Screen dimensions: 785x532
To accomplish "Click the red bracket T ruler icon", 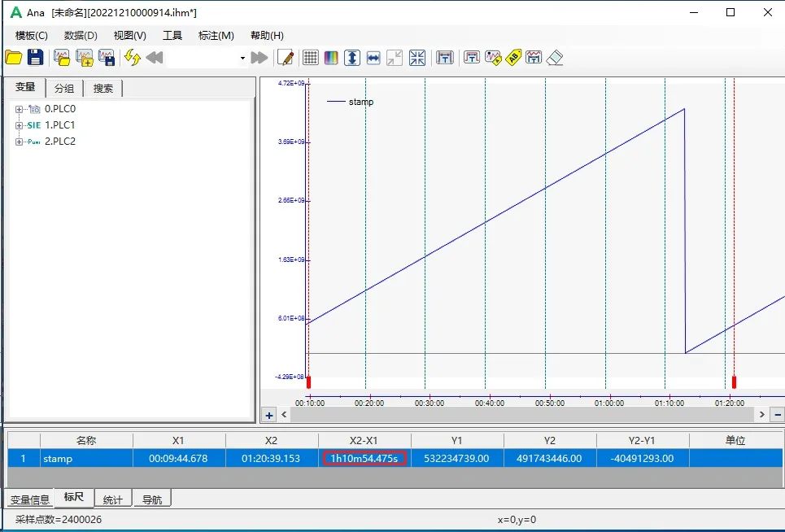I will pyautogui.click(x=472, y=57).
